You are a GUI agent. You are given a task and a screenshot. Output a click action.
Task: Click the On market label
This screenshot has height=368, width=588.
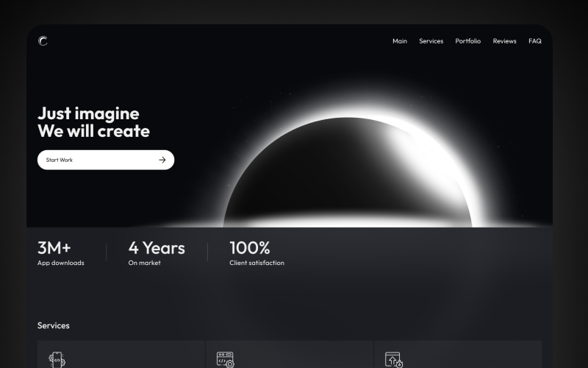pyautogui.click(x=144, y=263)
